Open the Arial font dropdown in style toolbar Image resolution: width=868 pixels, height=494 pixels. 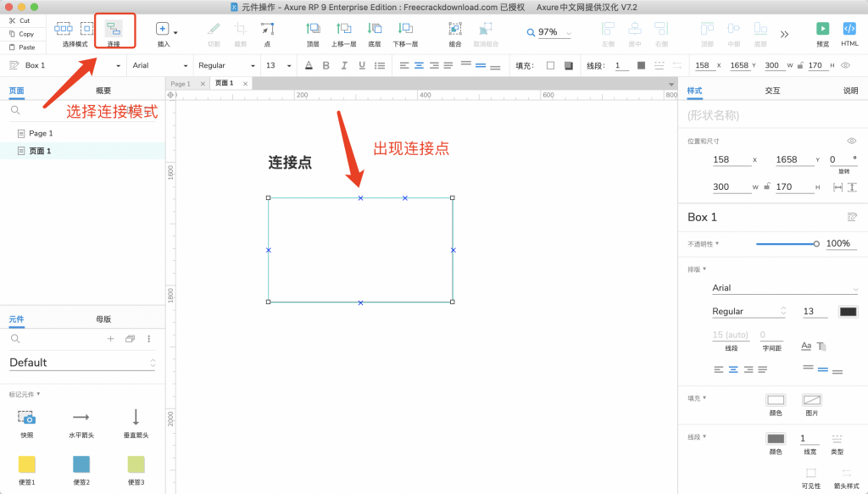[160, 65]
